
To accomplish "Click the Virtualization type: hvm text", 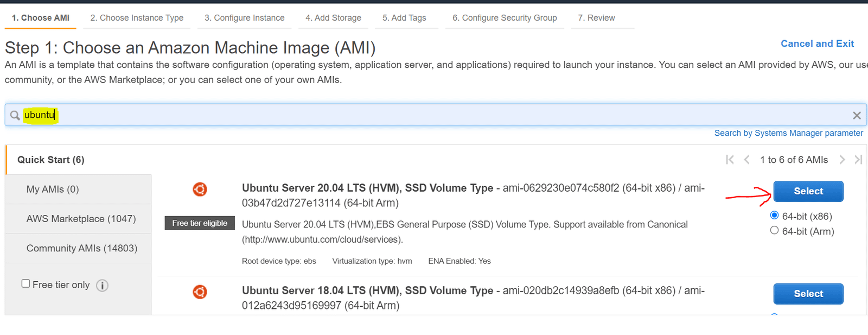I will (x=372, y=261).
